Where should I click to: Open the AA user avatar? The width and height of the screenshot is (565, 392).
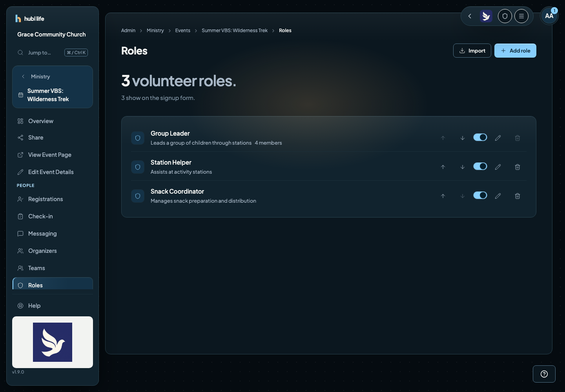click(x=549, y=16)
